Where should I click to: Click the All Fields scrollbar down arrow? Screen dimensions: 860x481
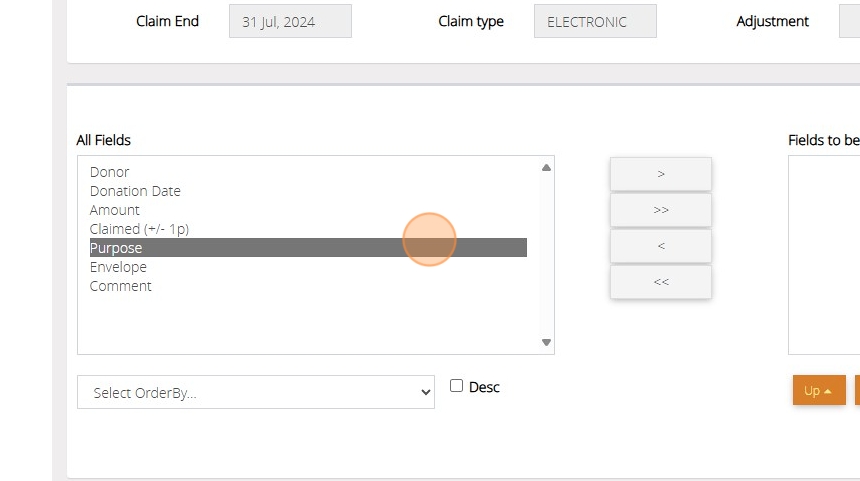pyautogui.click(x=546, y=342)
